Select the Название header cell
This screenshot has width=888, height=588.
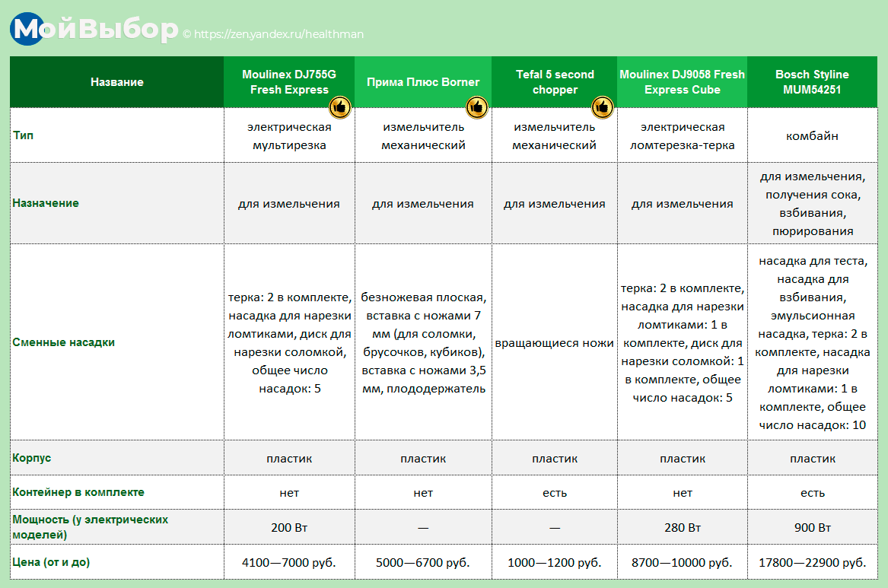coord(116,82)
